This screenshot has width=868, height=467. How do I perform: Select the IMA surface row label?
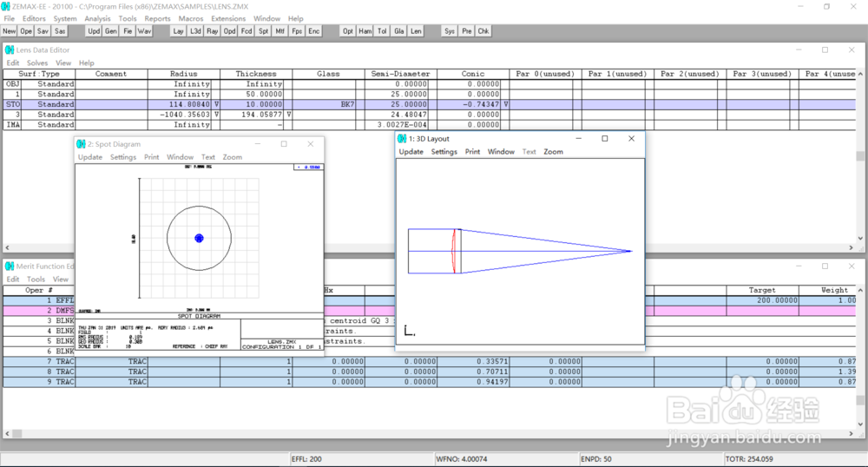click(x=13, y=125)
